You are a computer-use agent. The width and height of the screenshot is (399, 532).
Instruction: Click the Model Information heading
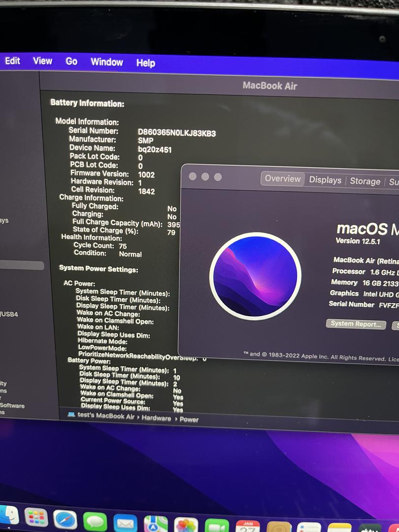pos(87,122)
